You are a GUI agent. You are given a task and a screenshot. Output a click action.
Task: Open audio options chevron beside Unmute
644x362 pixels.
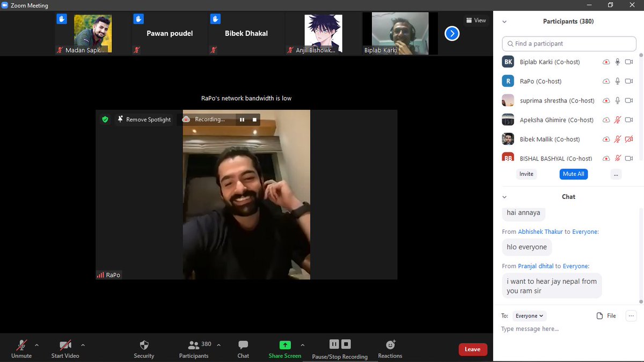point(36,346)
